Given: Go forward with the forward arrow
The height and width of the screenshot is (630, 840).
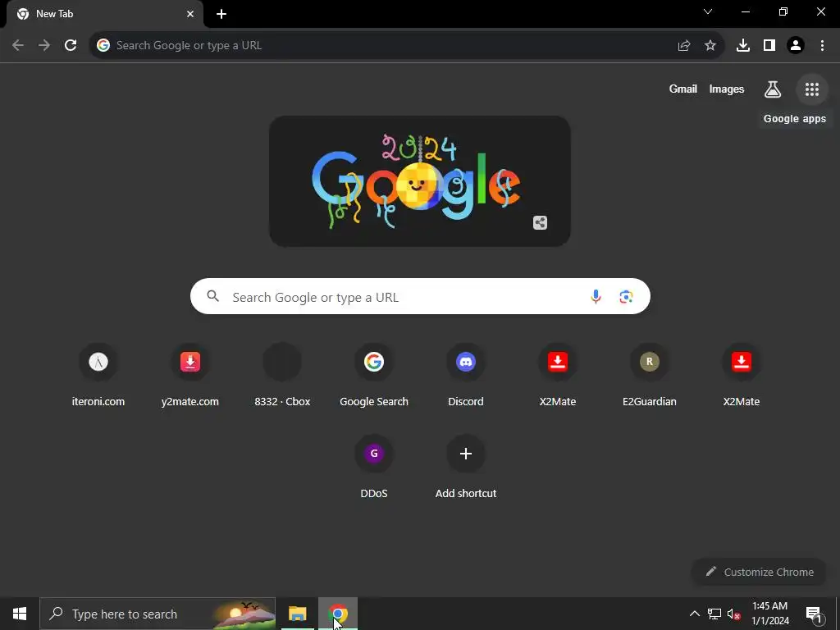Looking at the screenshot, I should coord(44,46).
